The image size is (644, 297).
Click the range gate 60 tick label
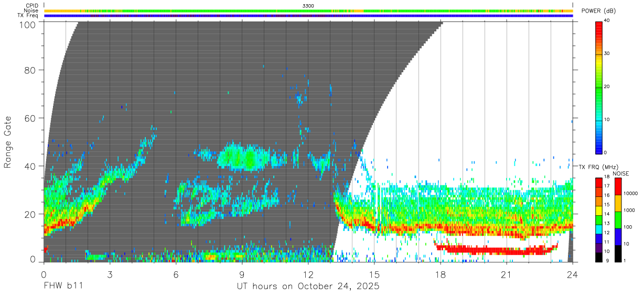click(x=30, y=118)
